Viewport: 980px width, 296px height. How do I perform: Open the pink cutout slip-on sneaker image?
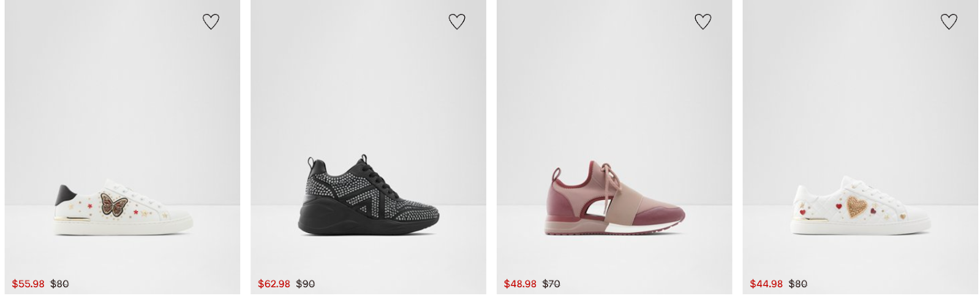tap(614, 198)
